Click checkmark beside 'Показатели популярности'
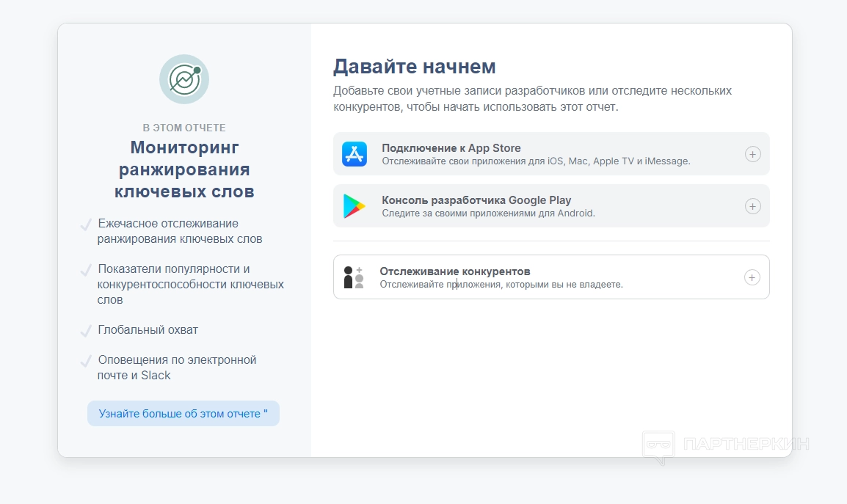 coord(86,270)
